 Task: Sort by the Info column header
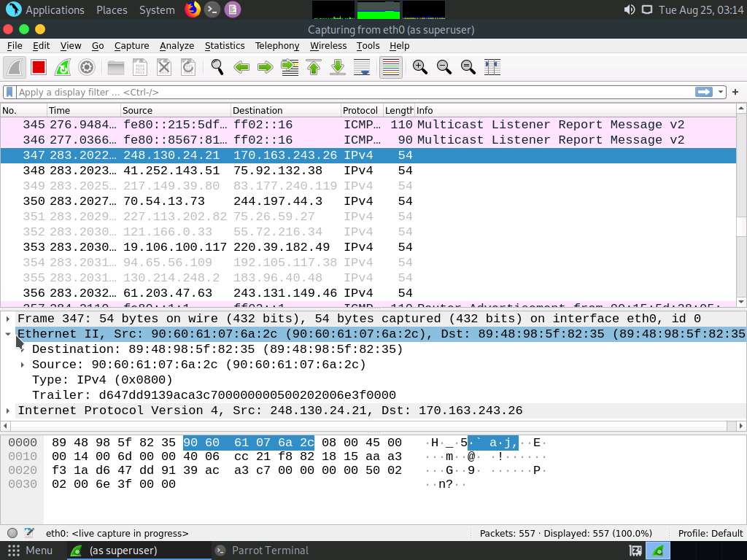[x=576, y=111]
